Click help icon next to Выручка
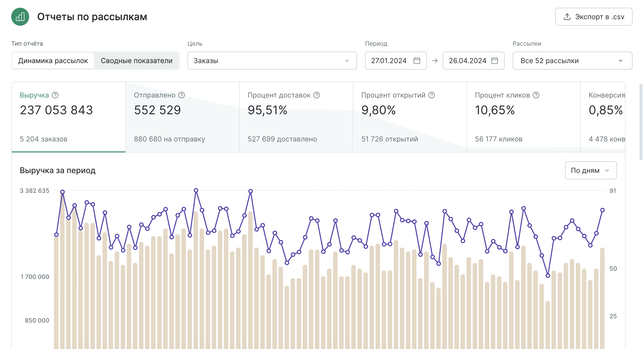The height and width of the screenshot is (349, 644). (x=55, y=95)
